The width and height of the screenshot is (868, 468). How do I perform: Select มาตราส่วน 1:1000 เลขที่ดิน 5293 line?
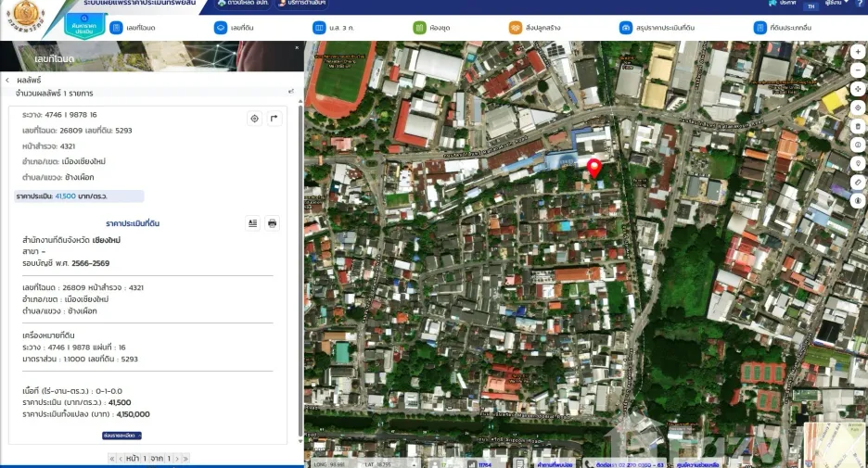coord(80,359)
